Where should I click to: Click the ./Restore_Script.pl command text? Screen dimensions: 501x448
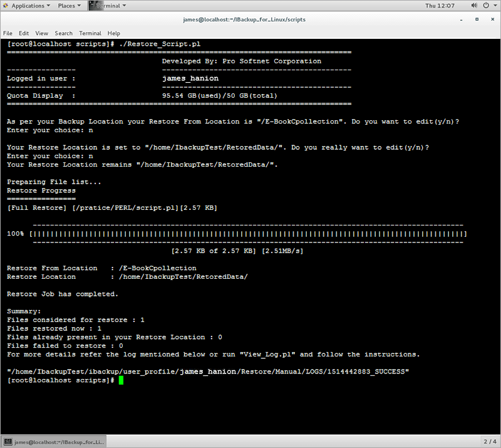(x=160, y=44)
